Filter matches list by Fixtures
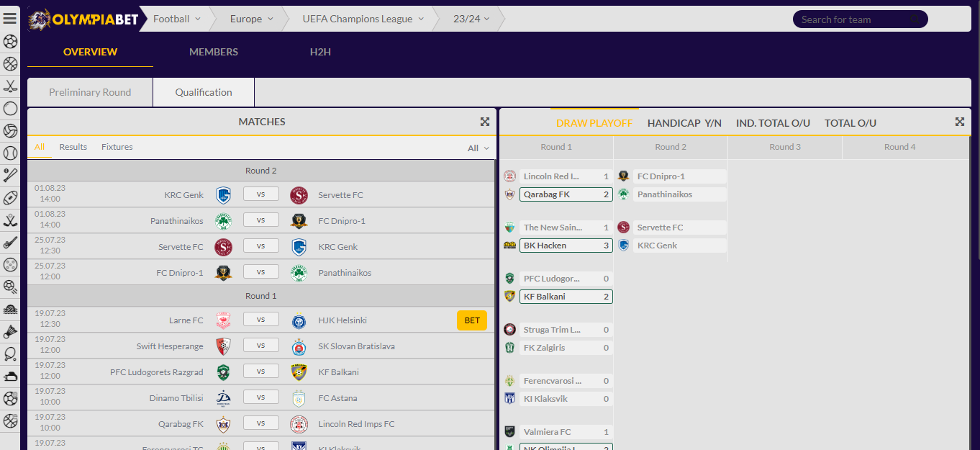This screenshot has height=450, width=980. coord(117,147)
